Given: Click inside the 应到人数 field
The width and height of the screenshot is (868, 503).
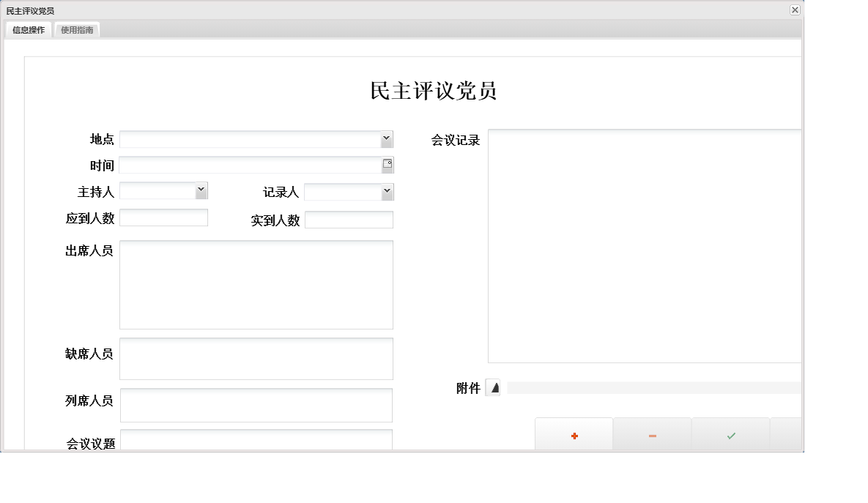Looking at the screenshot, I should click(163, 217).
